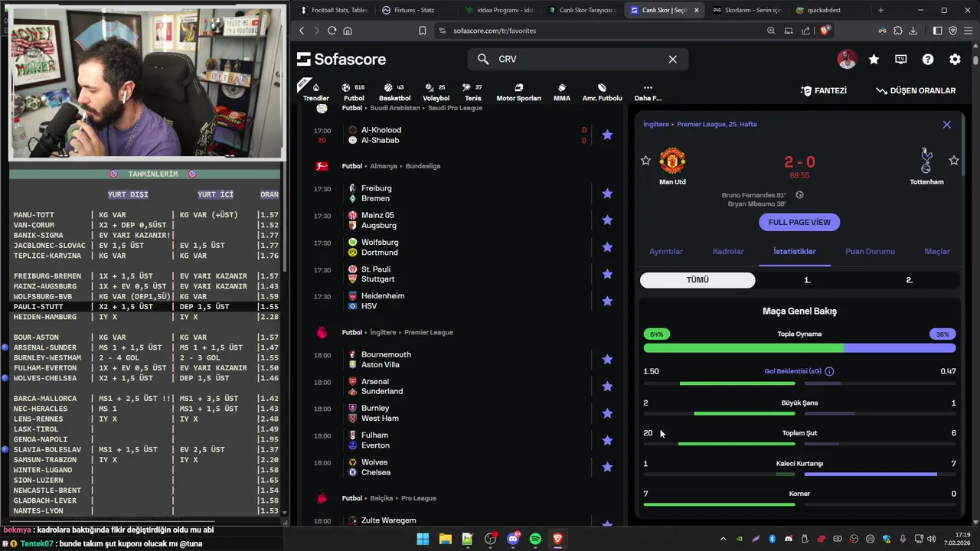Expand the Daha F... more sports menu

(648, 92)
